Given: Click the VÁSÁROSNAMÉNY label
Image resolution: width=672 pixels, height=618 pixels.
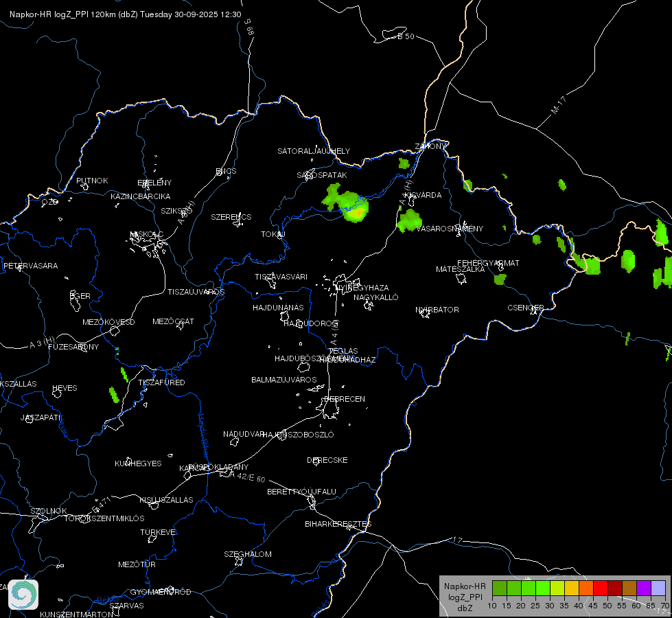Looking at the screenshot, I should [450, 229].
